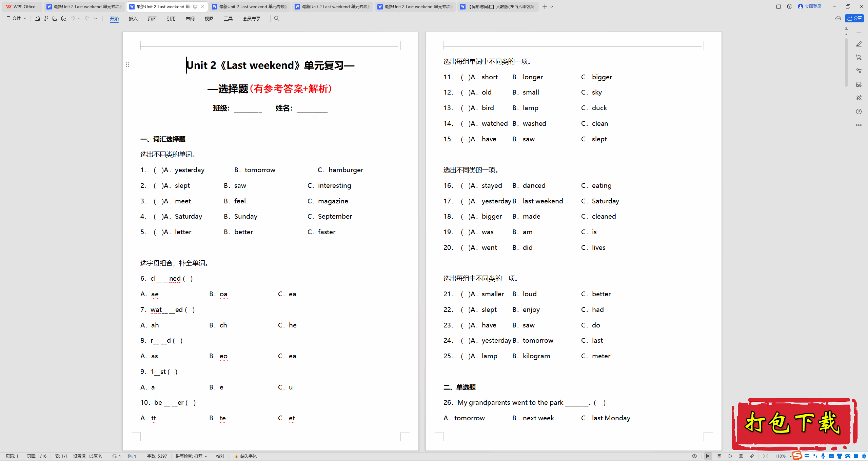Switch to web layout globe icon
868x461 pixels.
click(x=741, y=456)
